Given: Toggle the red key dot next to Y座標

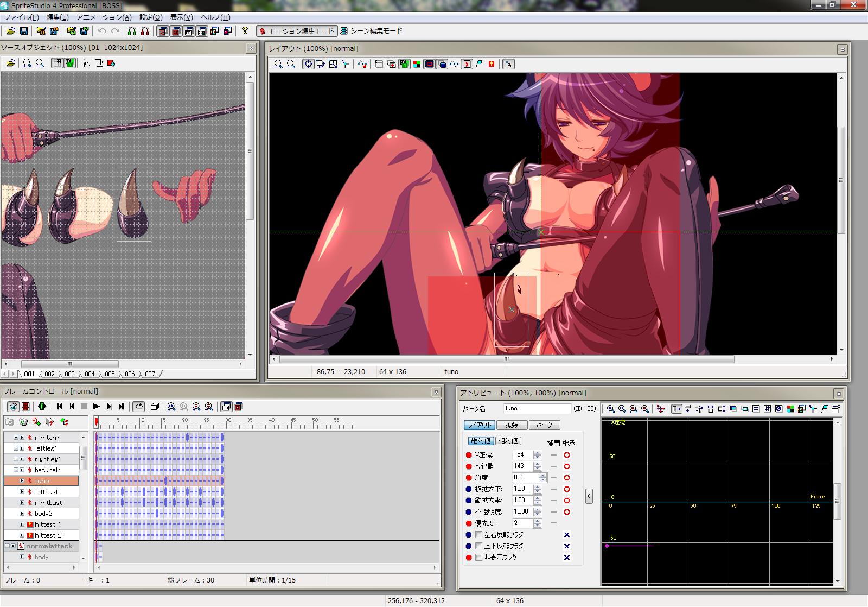Looking at the screenshot, I should [x=469, y=466].
